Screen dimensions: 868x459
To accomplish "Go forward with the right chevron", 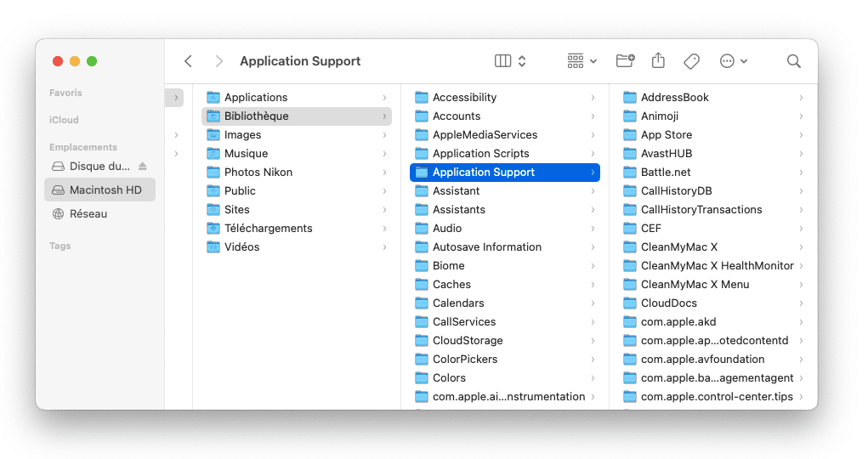I will tap(218, 61).
